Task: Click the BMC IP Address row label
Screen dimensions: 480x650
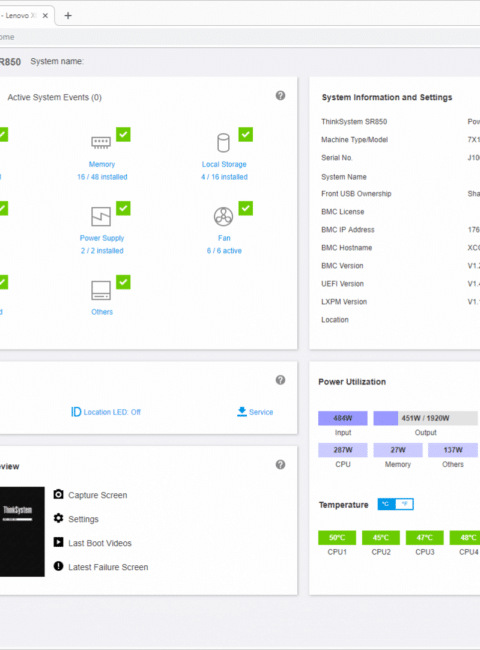Action: coord(348,230)
